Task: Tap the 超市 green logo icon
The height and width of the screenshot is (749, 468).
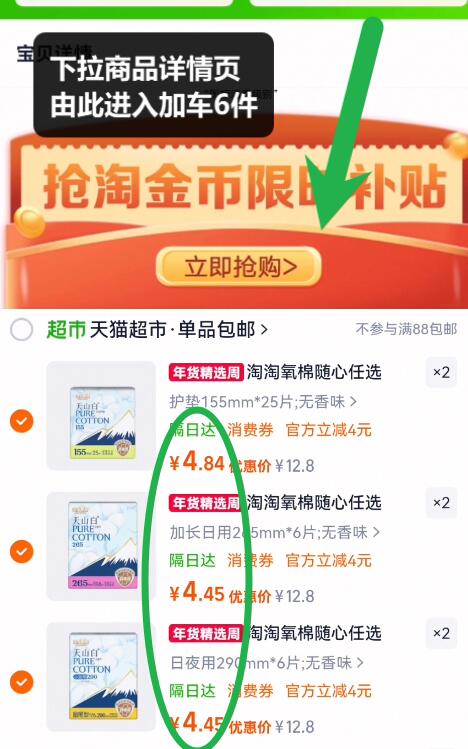Action: click(x=66, y=330)
